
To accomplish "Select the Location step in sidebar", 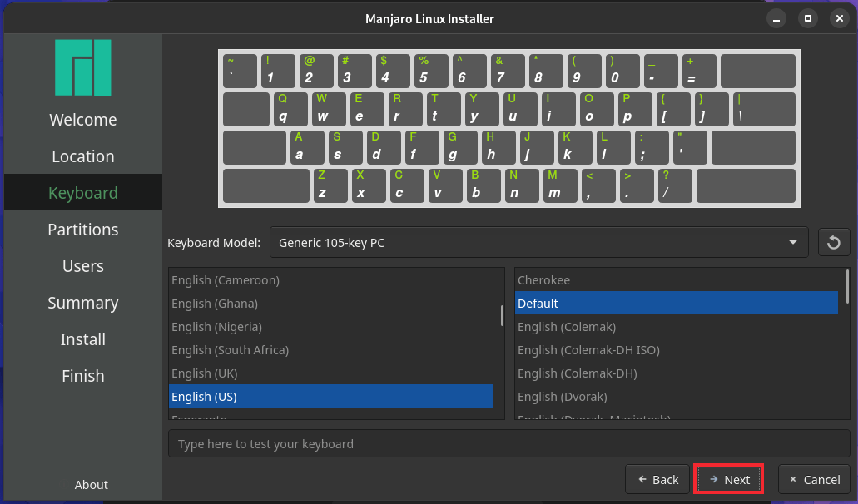I will tap(82, 156).
